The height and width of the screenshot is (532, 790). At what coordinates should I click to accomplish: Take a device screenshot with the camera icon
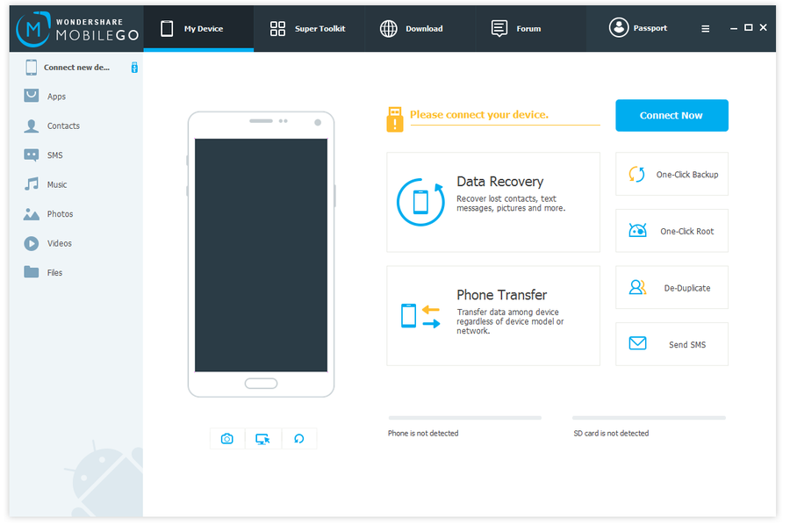[x=226, y=438]
